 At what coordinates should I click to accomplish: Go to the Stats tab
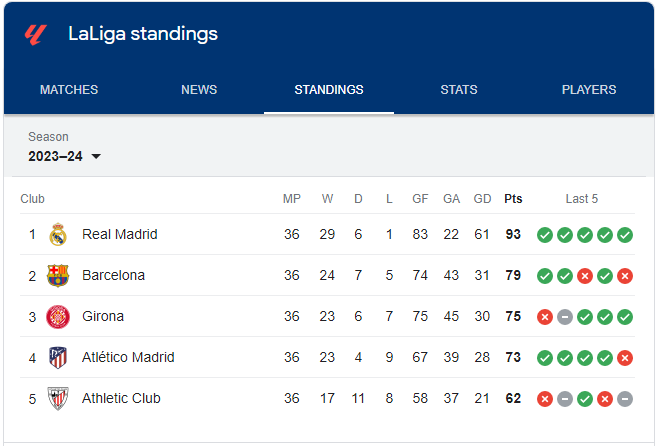pos(459,89)
